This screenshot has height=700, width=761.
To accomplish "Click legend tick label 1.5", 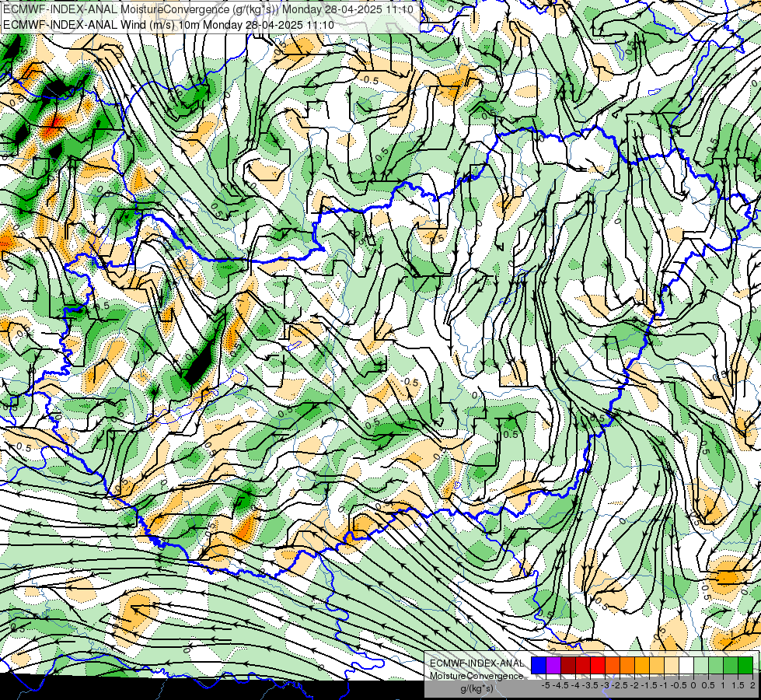I will [x=738, y=685].
